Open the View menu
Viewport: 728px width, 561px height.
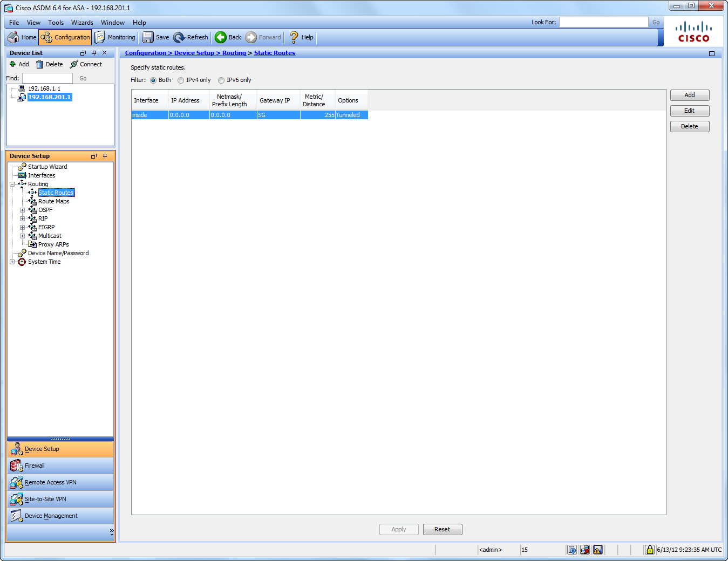pyautogui.click(x=33, y=23)
